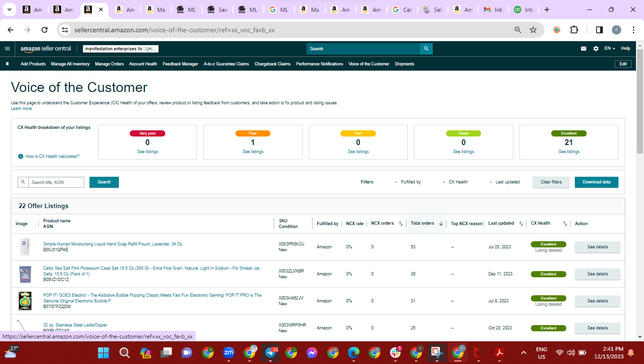Screen dimensions: 644x364
Task: Click the Amazon Seller Central logo
Action: 46,48
